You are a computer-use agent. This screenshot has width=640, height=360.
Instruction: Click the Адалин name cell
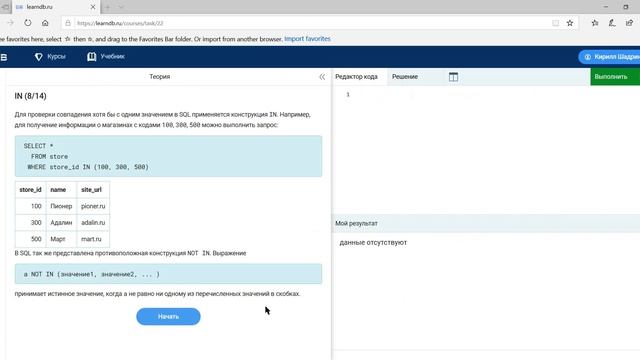pos(61,222)
